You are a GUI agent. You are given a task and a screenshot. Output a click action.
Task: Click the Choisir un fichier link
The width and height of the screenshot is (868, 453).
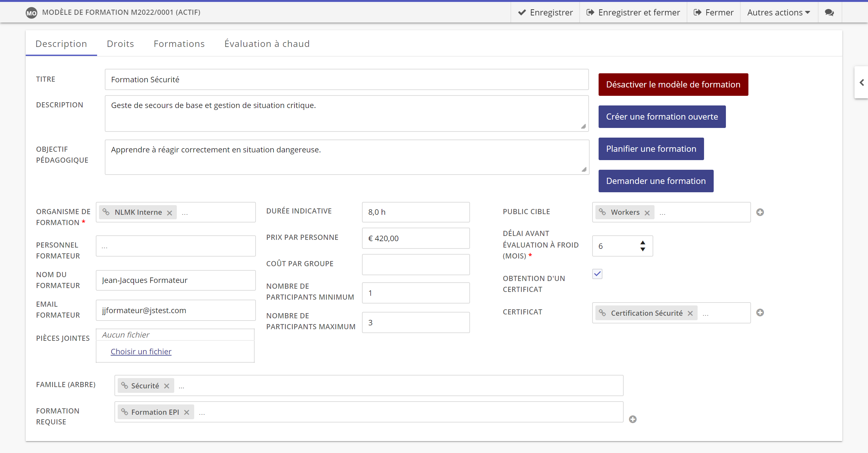[x=141, y=351]
